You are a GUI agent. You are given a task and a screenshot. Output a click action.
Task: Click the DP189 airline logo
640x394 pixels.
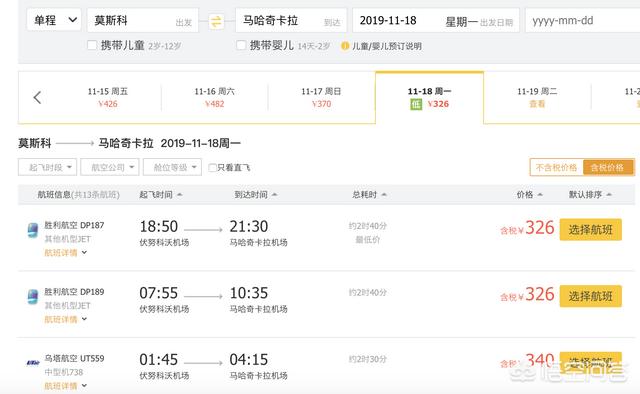33,297
